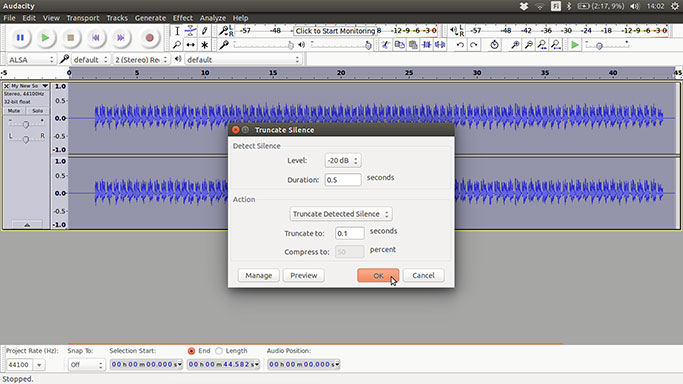Start playback with the Play button
The image size is (683, 384).
click(x=45, y=38)
